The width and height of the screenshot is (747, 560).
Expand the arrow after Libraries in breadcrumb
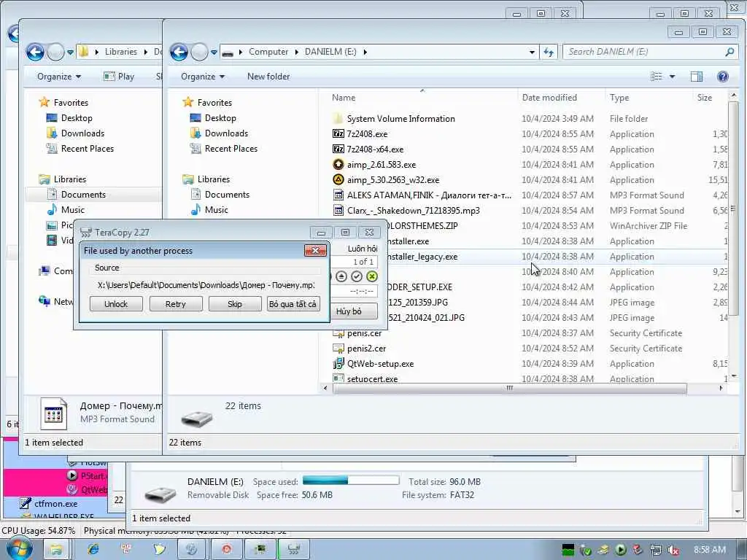click(145, 52)
